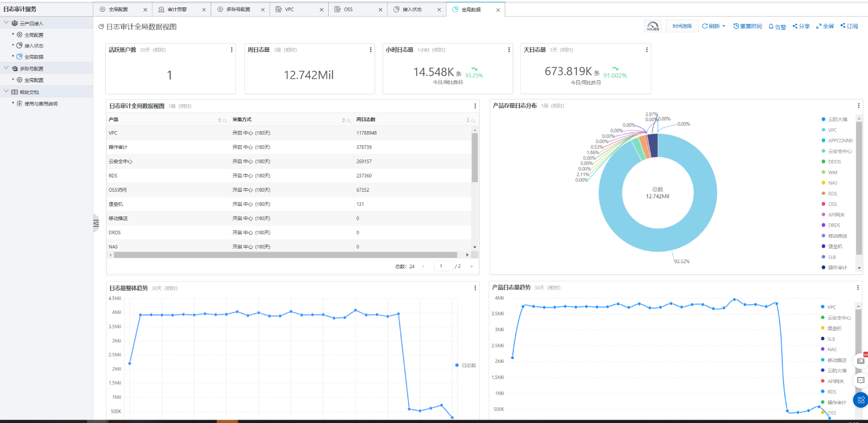Screen dimensions: 868x423
Task: Click the 11788948 value in VPC row
Action: [367, 133]
